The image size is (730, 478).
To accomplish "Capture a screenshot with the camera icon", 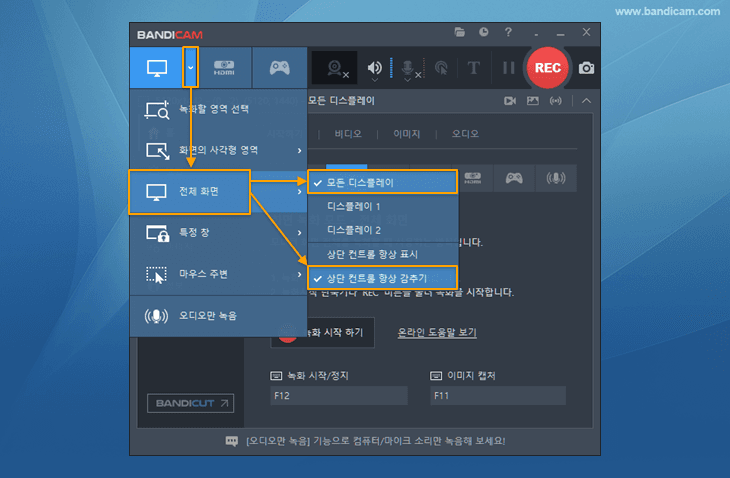I will (586, 68).
